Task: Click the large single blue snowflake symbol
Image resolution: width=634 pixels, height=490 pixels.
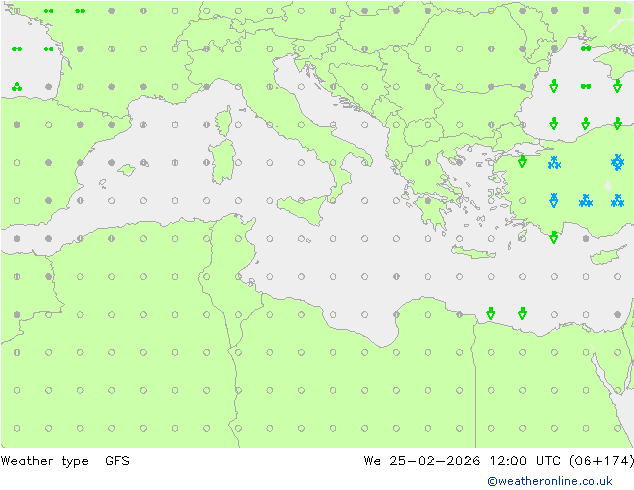Action: coord(617,162)
